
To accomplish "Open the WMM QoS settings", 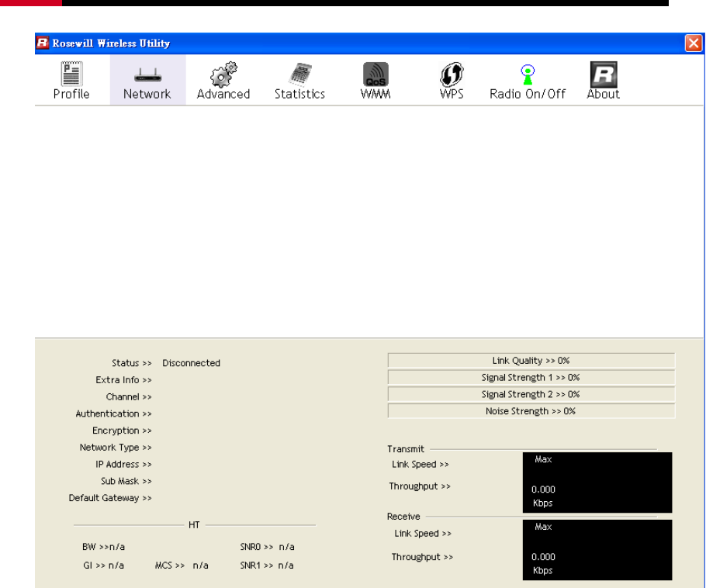I will (x=375, y=81).
